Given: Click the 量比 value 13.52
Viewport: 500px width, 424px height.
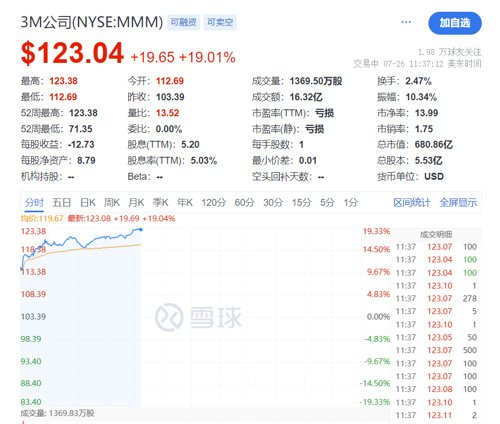Looking at the screenshot, I should click(x=167, y=113).
